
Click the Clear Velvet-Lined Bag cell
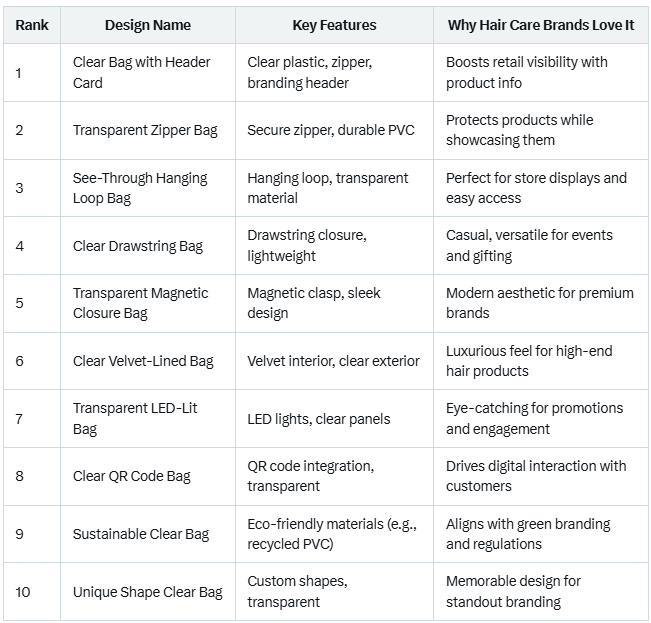pos(143,361)
